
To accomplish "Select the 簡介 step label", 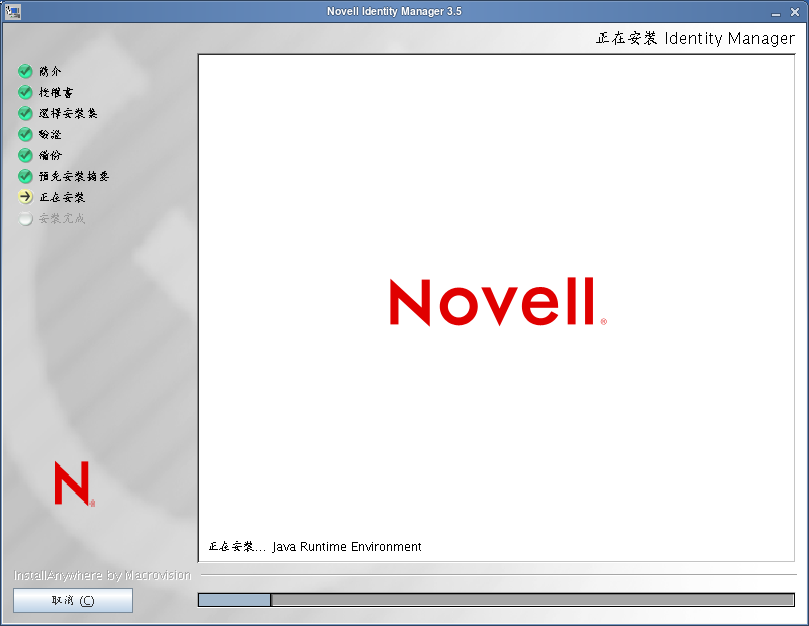I will point(50,71).
